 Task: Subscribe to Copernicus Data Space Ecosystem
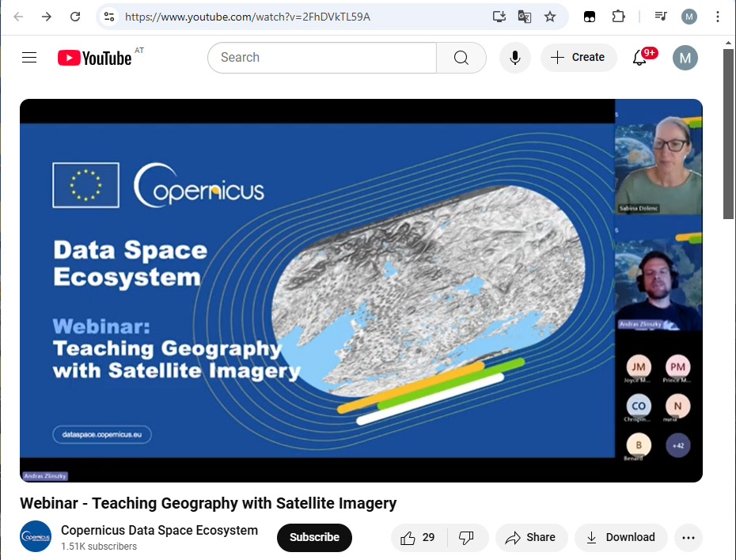coord(314,538)
